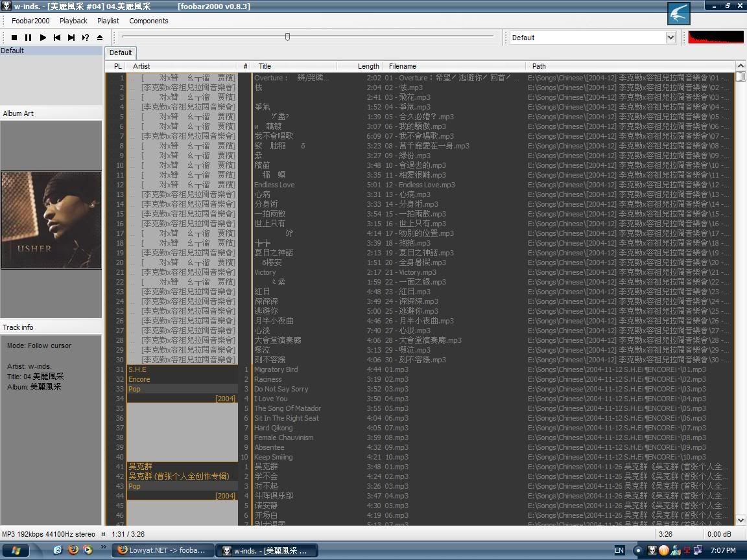This screenshot has width=747, height=560.
Task: Click the spectrum visualization display
Action: tap(716, 37)
